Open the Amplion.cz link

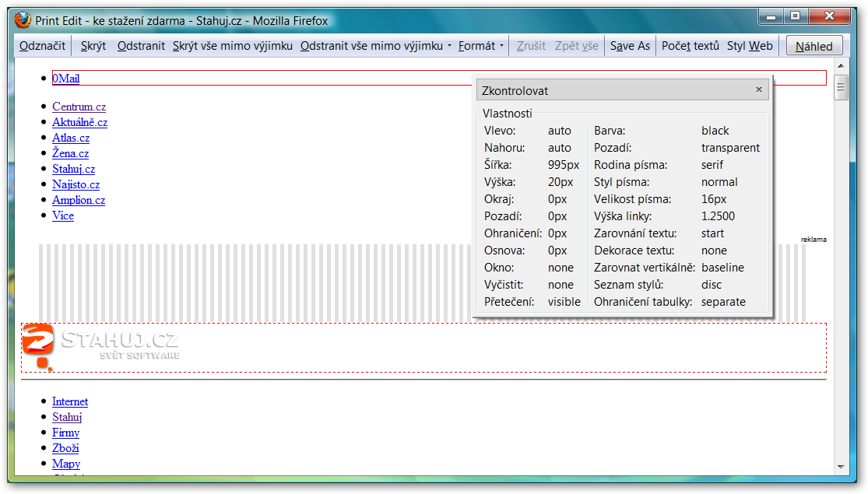tap(79, 200)
